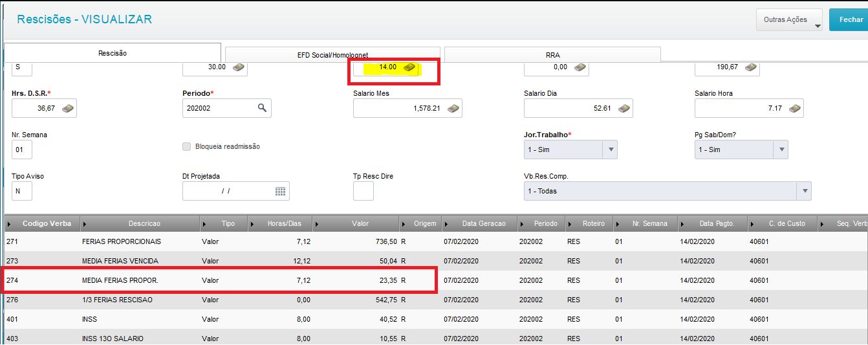The width and height of the screenshot is (868, 345).
Task: Click calculator icon in Salario Hora field
Action: pyautogui.click(x=794, y=108)
